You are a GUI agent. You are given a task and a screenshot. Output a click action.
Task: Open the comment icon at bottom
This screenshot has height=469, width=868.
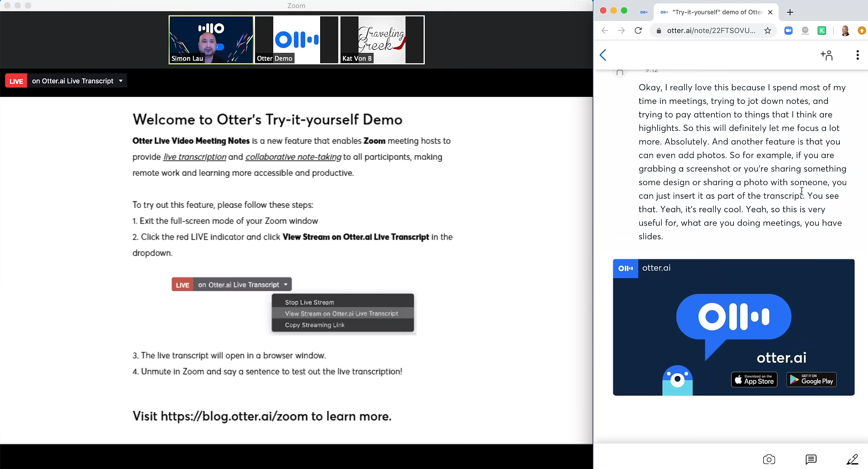tap(811, 459)
